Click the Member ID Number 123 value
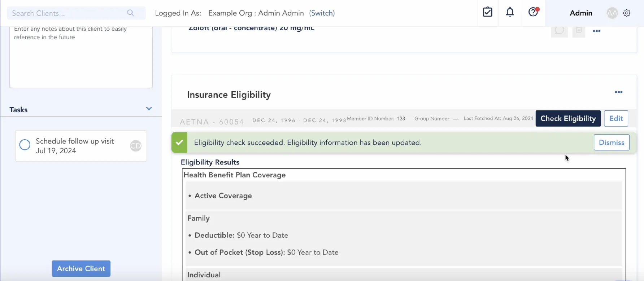 401,119
